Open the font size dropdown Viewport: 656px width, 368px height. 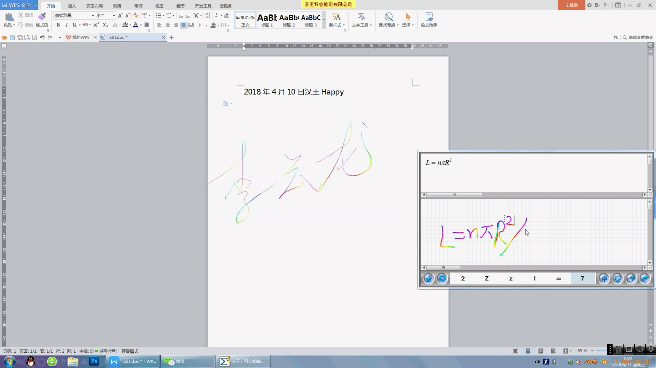click(x=114, y=15)
